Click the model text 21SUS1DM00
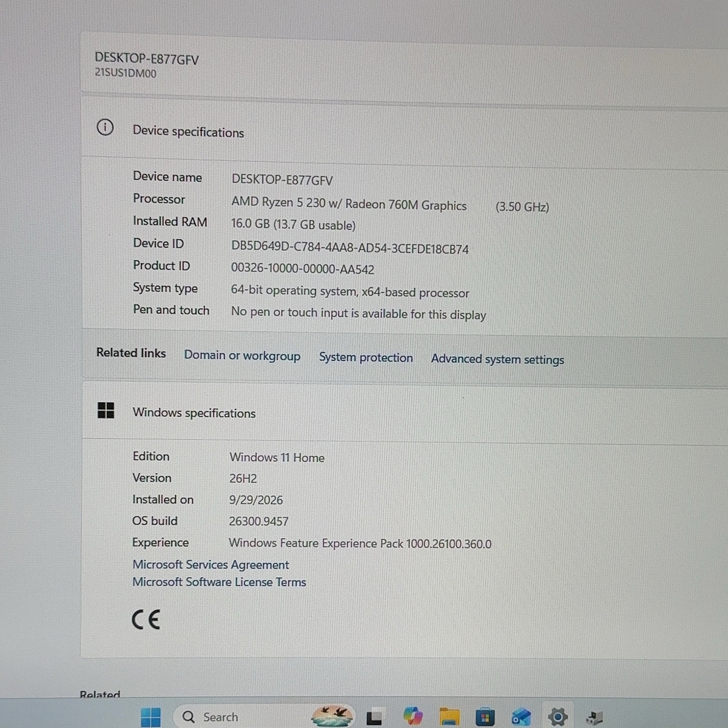This screenshot has height=728, width=728. pyautogui.click(x=125, y=73)
